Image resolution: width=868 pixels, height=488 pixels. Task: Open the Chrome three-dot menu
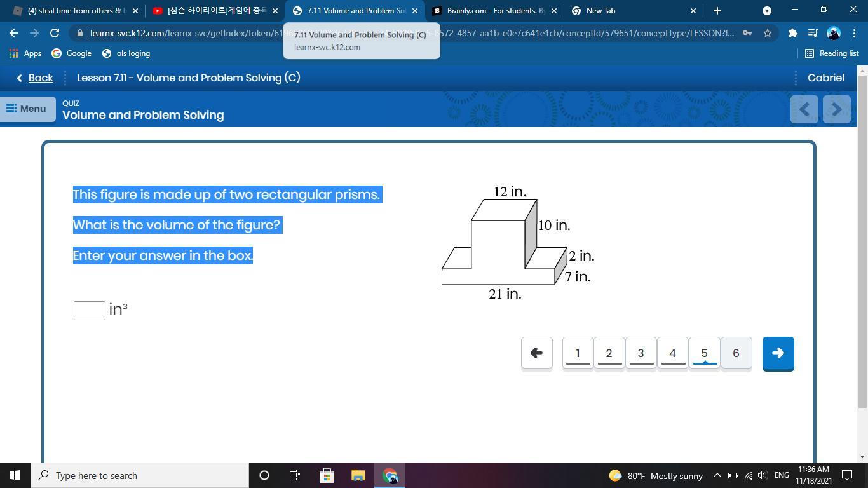tap(853, 33)
